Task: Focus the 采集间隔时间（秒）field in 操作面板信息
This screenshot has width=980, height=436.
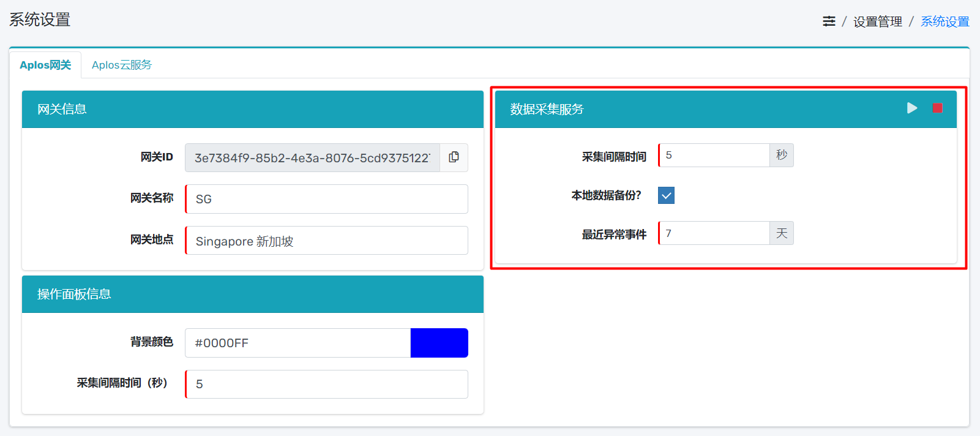Action: tap(326, 384)
